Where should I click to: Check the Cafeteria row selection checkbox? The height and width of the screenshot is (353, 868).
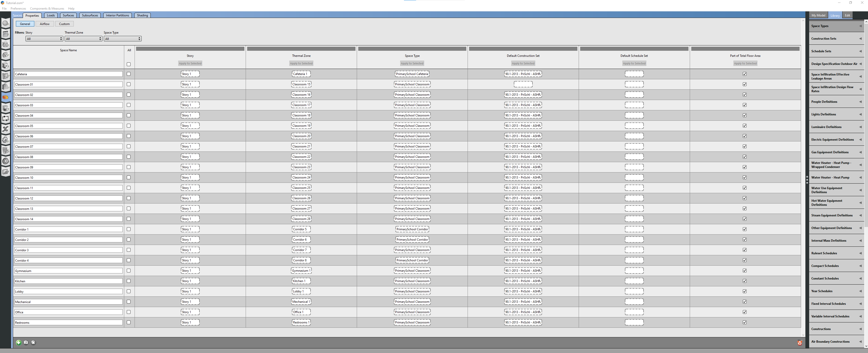pos(128,74)
